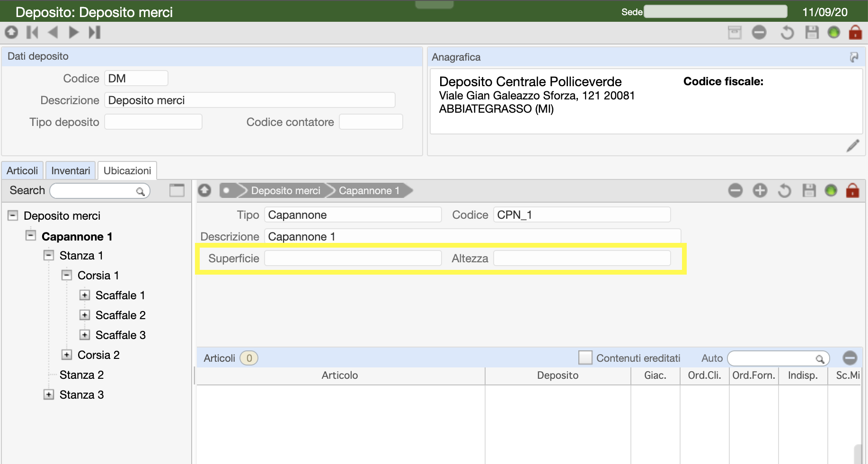This screenshot has width=868, height=464.
Task: Expand the Stanza 3 tree node
Action: [49, 394]
